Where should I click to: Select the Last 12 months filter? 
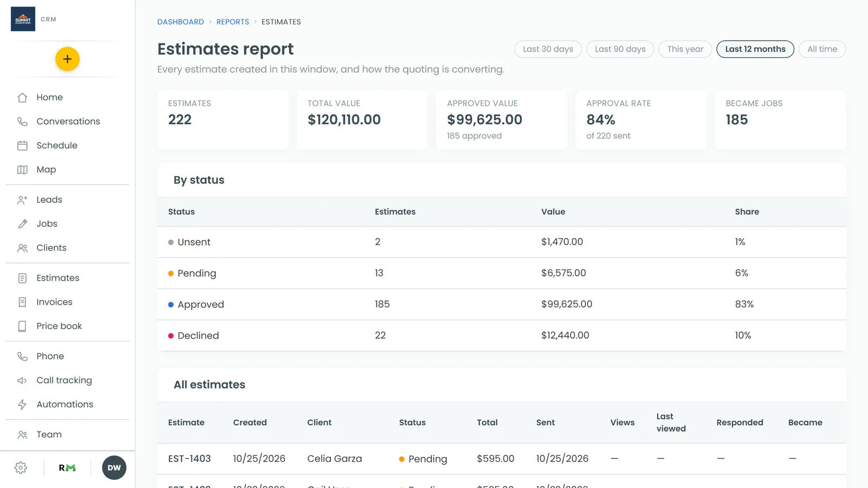coord(755,49)
